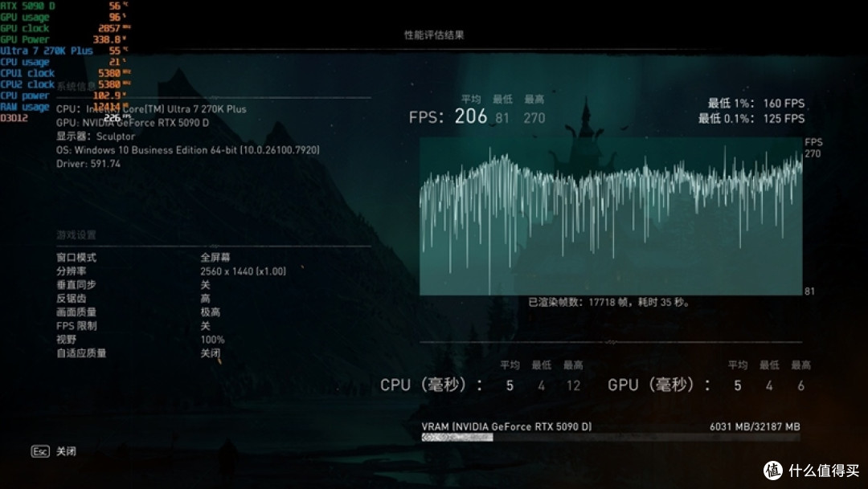This screenshot has width=868, height=489.
Task: Click the CPU max milliseconds value 12
Action: pyautogui.click(x=574, y=385)
